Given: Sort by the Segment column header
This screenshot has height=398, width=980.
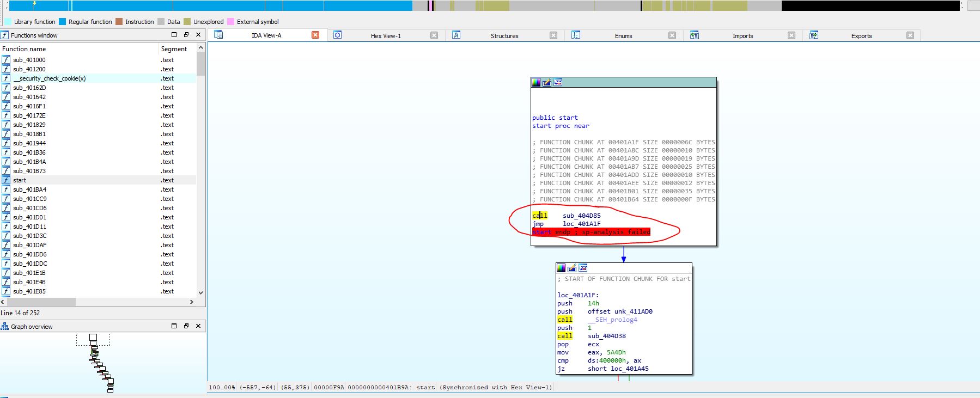Looking at the screenshot, I should [177, 49].
